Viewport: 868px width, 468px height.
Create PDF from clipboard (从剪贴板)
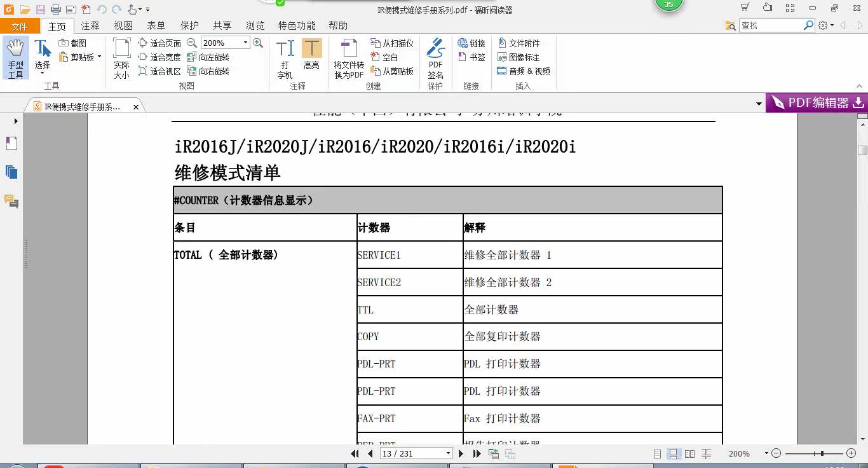(x=392, y=71)
